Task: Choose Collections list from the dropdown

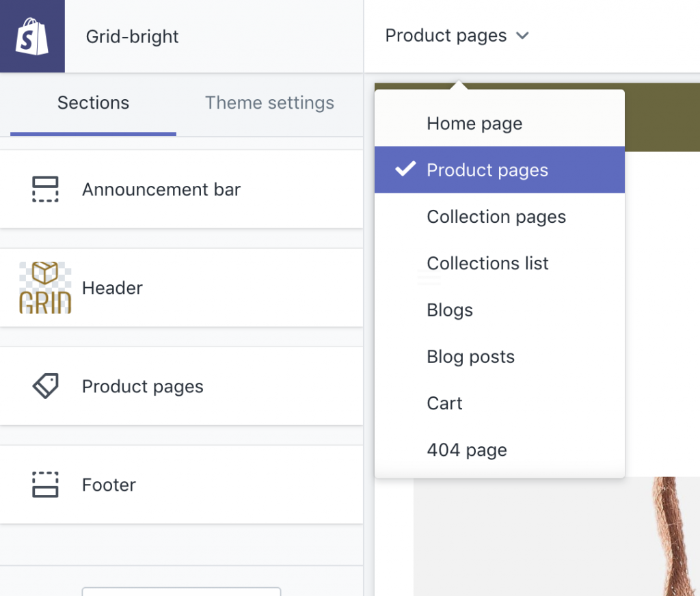Action: click(x=500, y=263)
